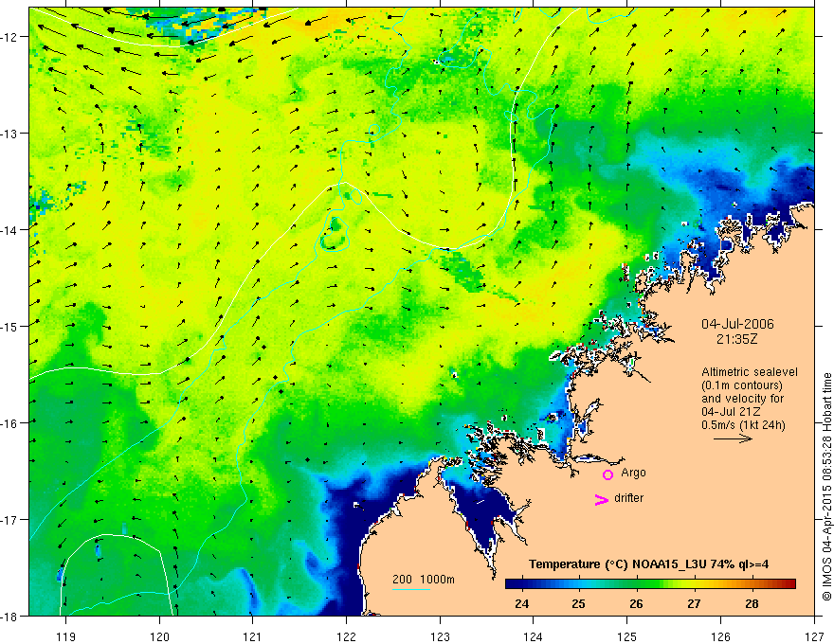Click the 'Temperature (°C) NOAA15_L3U 74% ql>=4' title
The height and width of the screenshot is (644, 834).
click(x=648, y=563)
